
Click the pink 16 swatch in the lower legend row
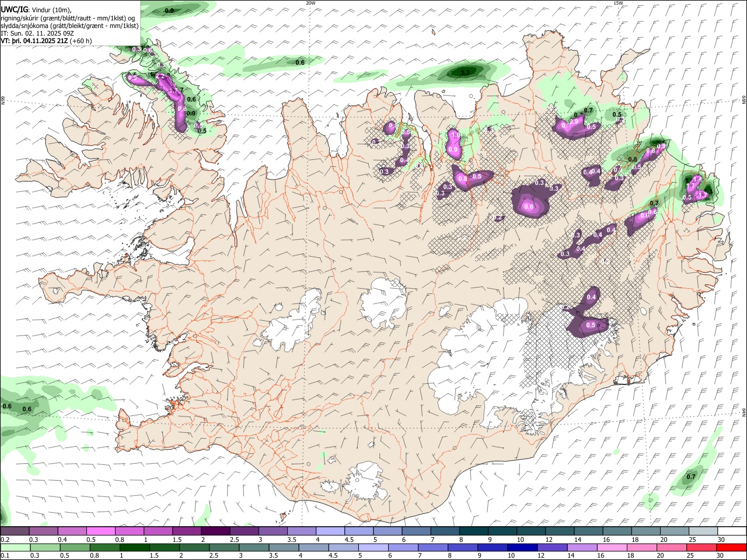tap(612, 547)
